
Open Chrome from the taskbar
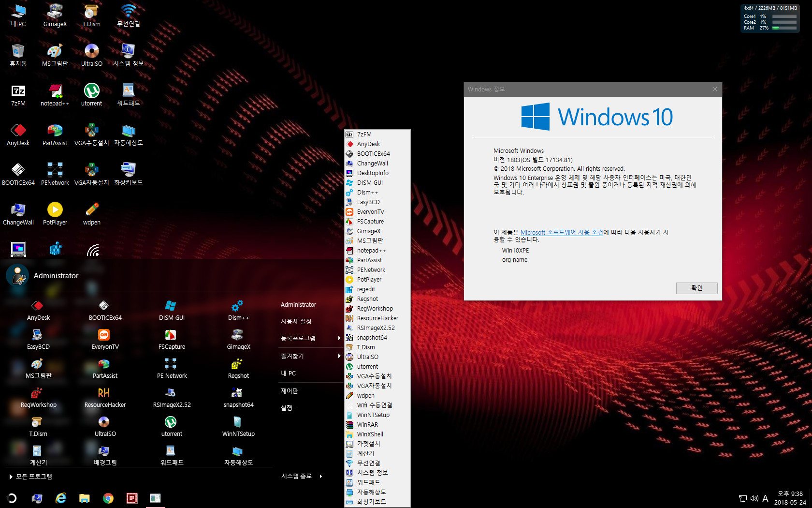pos(108,498)
